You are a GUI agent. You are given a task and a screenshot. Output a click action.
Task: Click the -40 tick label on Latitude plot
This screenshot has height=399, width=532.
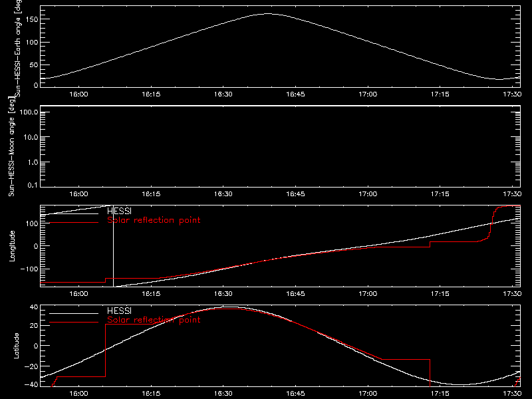(31, 384)
